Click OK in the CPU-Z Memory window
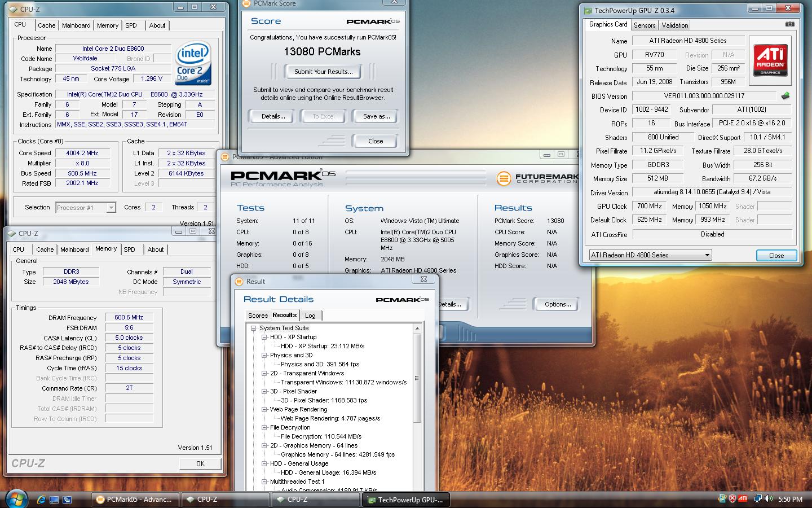The image size is (812, 508). tap(200, 463)
